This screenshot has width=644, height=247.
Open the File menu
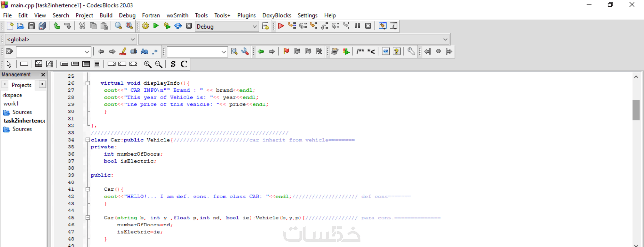(x=7, y=15)
